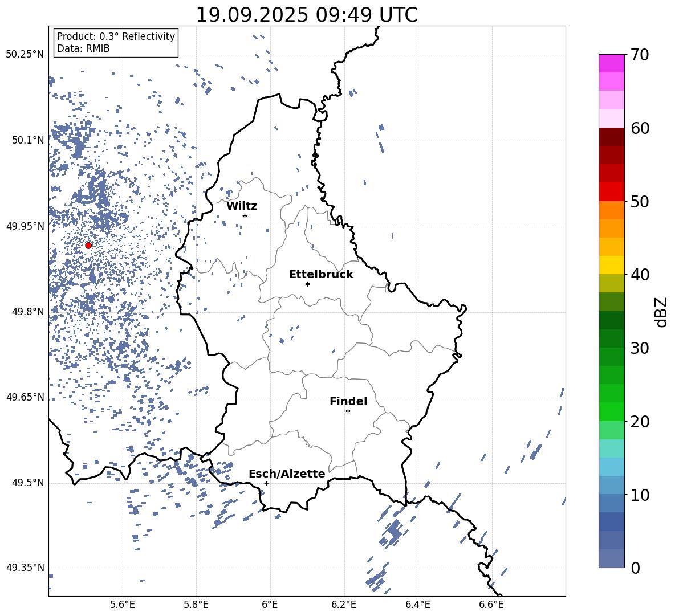Click the 49.95°N latitude label
675x616 pixels.
(25, 226)
